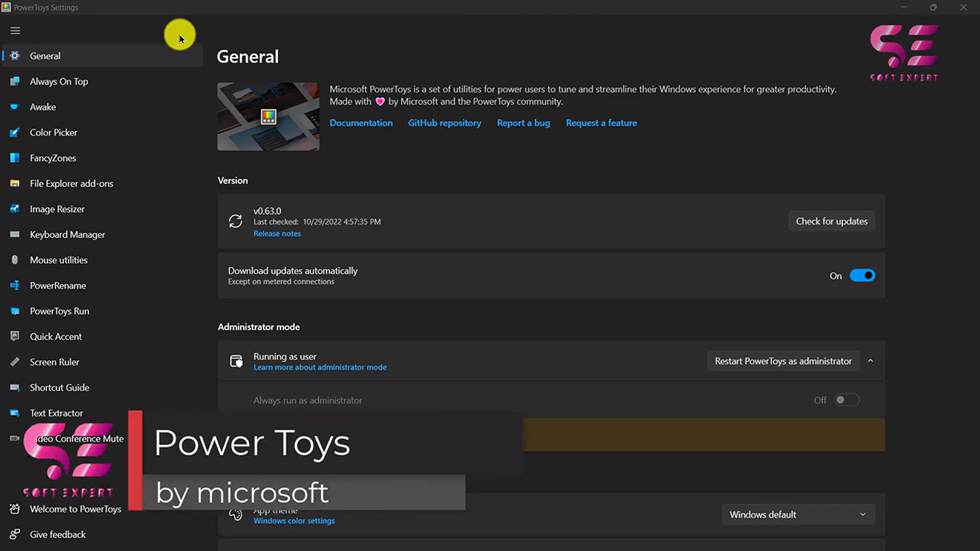The width and height of the screenshot is (980, 551).
Task: Toggle Always run as administrator switch
Action: [847, 400]
